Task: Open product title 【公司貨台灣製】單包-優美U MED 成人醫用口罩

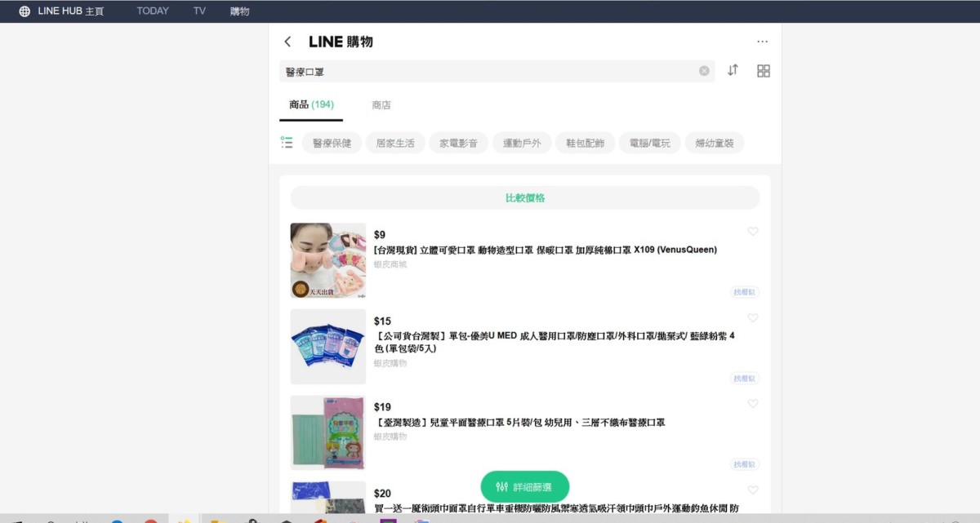Action: point(555,342)
